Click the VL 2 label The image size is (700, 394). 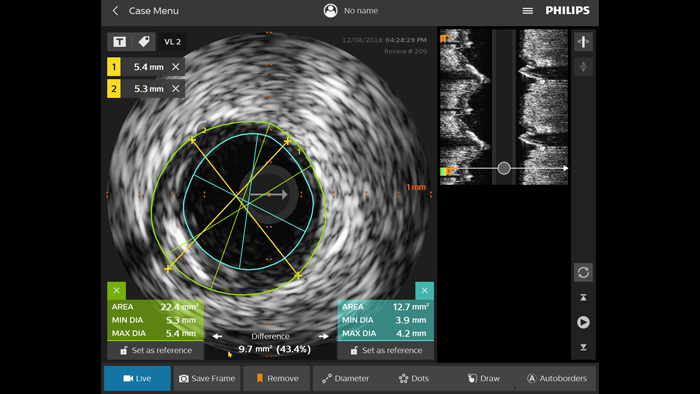coord(172,41)
